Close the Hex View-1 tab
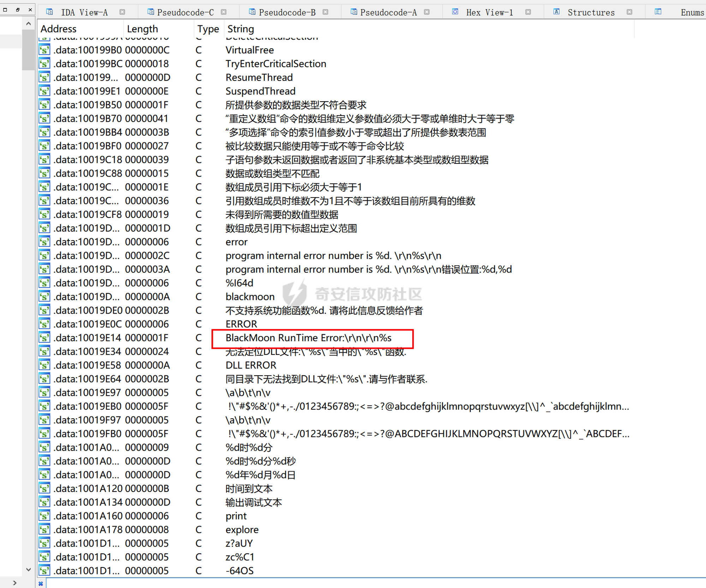This screenshot has height=588, width=706. [528, 12]
